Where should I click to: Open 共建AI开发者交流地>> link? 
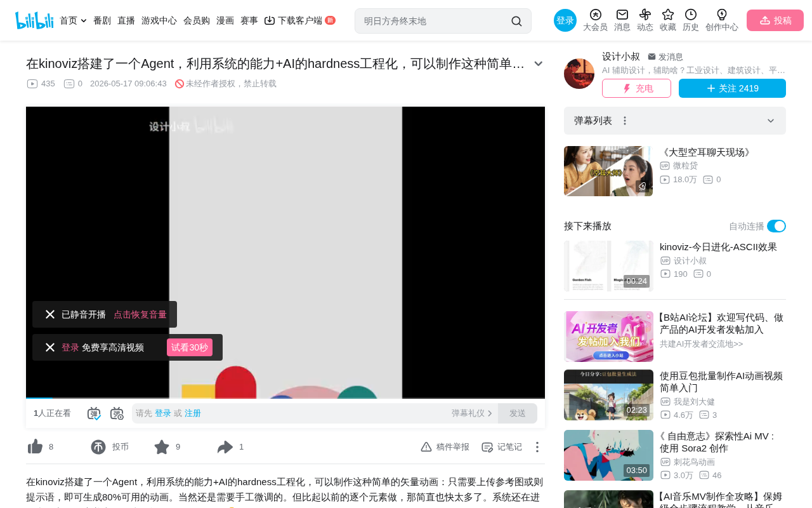(x=702, y=344)
